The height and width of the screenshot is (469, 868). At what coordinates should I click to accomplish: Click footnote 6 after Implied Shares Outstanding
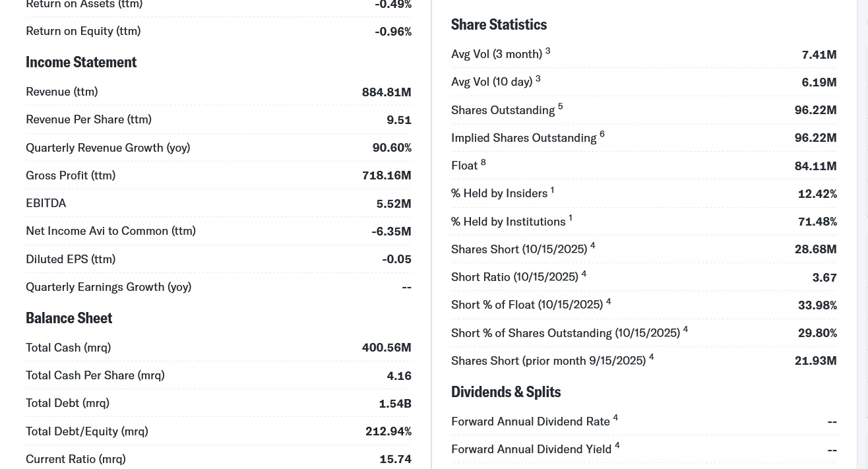tap(602, 134)
